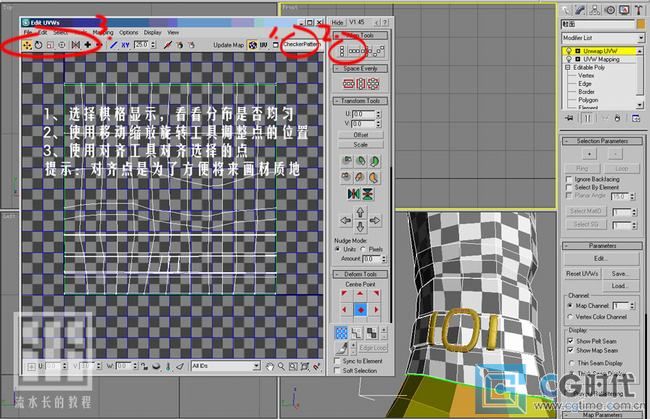Click the horizontal align icon under Align Tools
The image size is (650, 419).
pyautogui.click(x=354, y=51)
